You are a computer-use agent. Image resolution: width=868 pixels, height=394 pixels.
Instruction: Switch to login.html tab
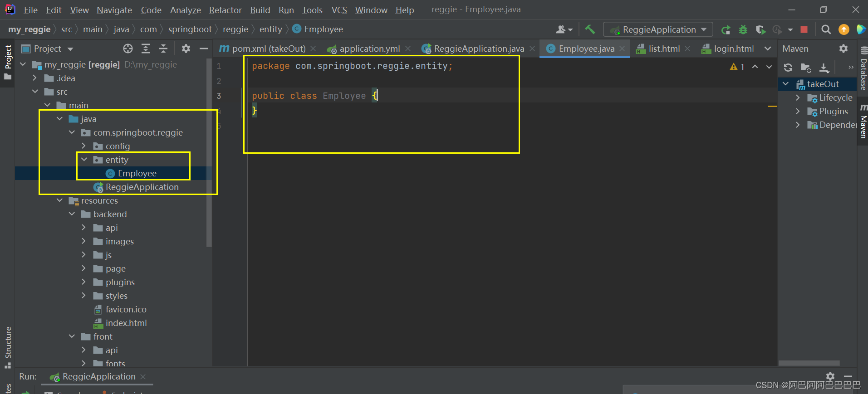[x=734, y=49]
